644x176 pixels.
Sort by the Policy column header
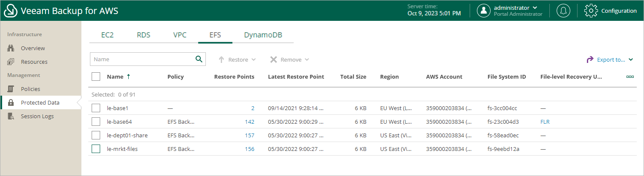pos(176,77)
